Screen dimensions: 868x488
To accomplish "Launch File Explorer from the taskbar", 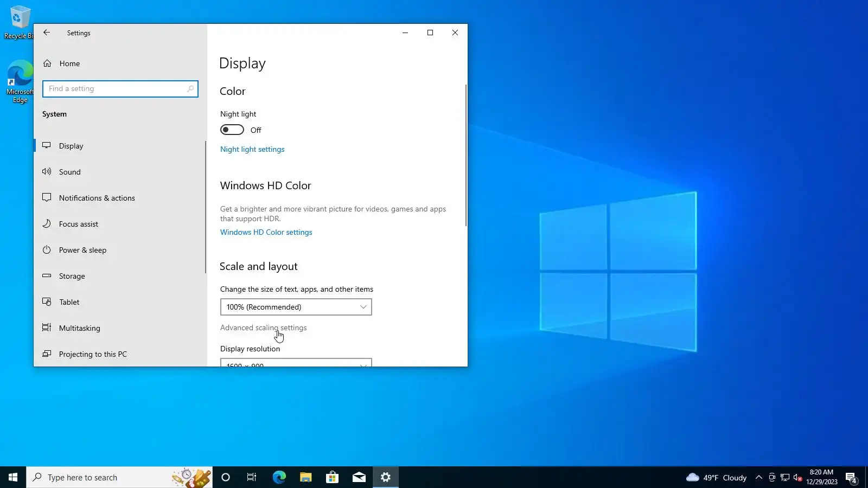I will [306, 477].
